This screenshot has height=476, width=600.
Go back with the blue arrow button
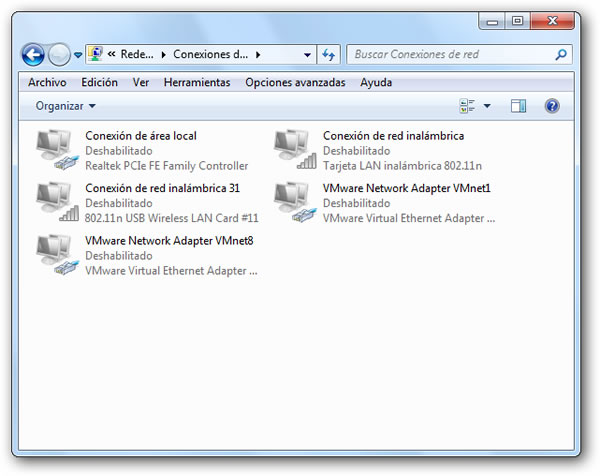click(x=33, y=55)
